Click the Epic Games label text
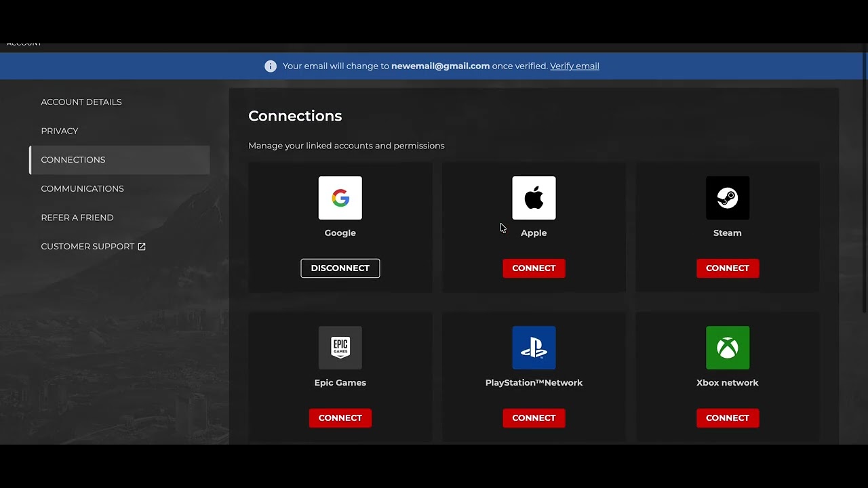This screenshot has width=868, height=488. [340, 383]
